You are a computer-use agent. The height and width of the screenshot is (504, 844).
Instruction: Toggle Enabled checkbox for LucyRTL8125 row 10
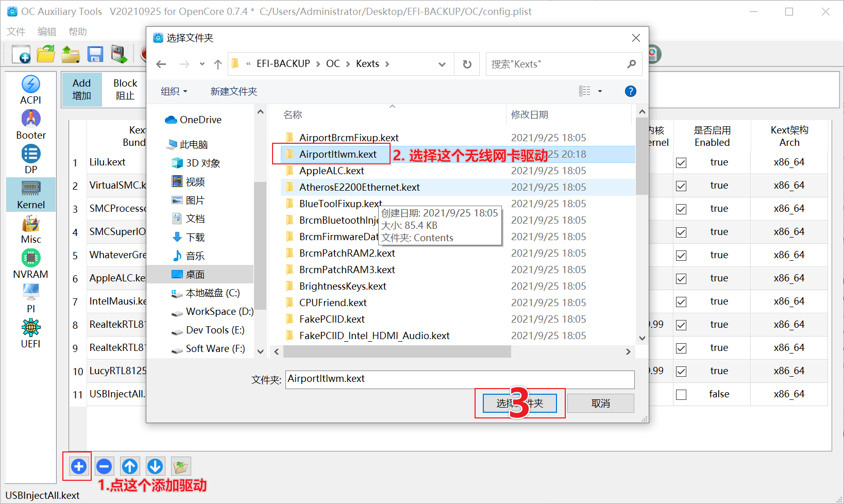point(681,372)
